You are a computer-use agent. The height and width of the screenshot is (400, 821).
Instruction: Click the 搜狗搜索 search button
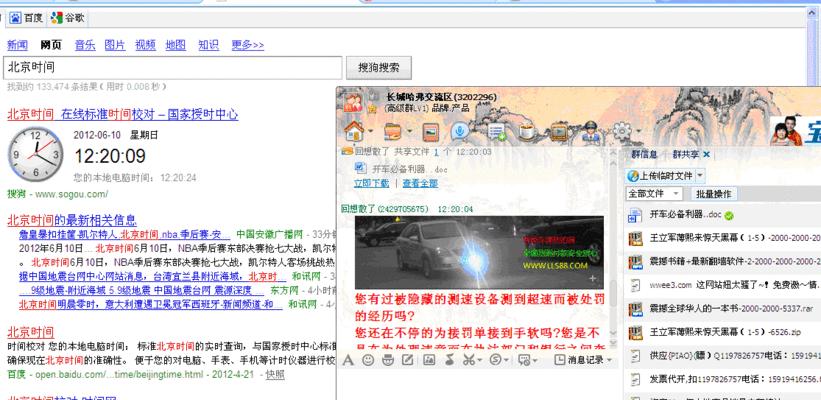[379, 68]
